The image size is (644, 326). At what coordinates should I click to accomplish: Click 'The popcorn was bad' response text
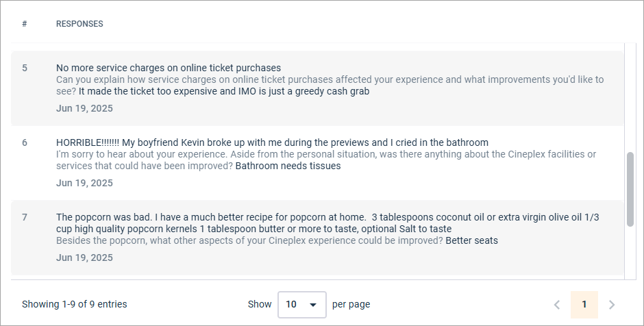click(327, 217)
